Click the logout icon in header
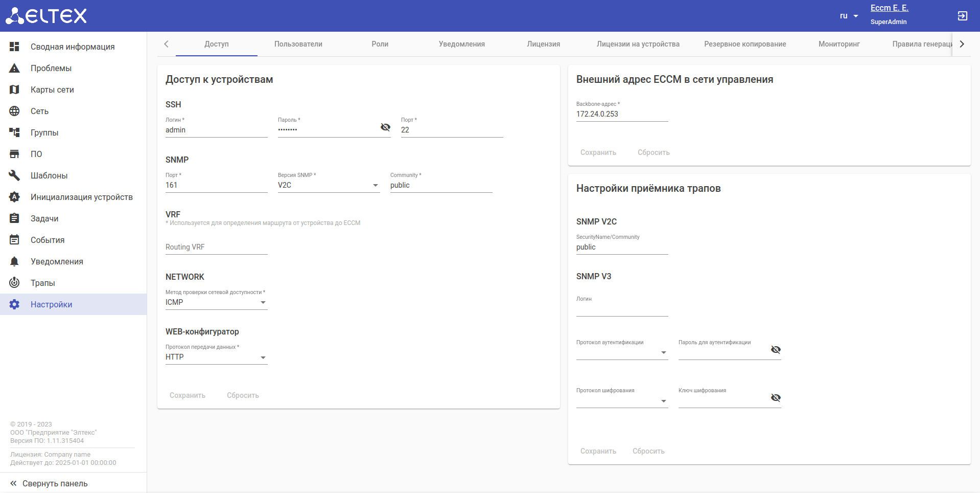Screen dimensions: 980x493 [x=962, y=16]
